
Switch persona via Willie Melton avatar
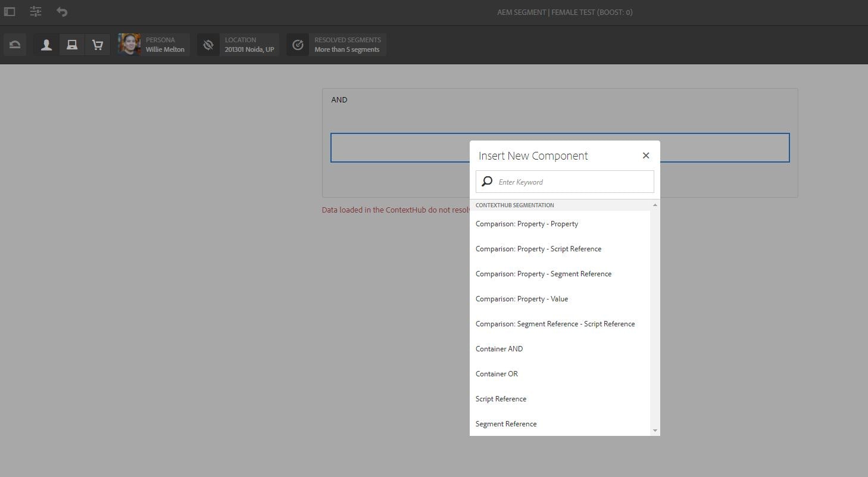[x=129, y=44]
